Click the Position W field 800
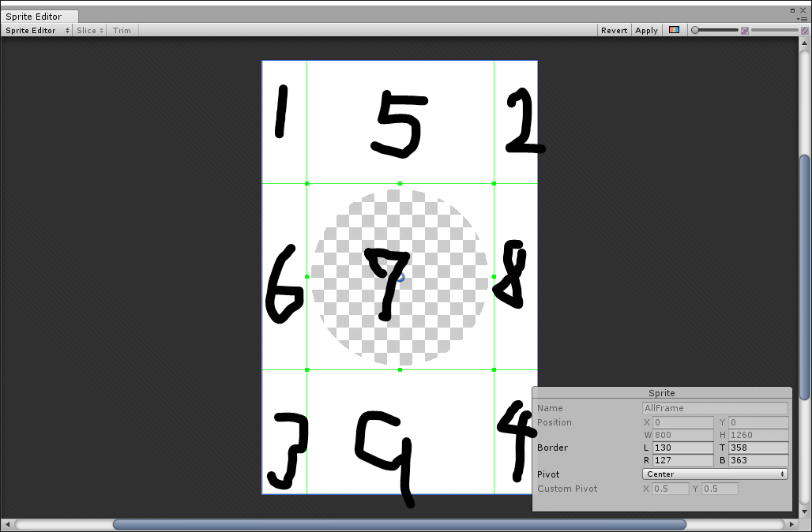Viewport: 812px width, 532px height. point(682,435)
